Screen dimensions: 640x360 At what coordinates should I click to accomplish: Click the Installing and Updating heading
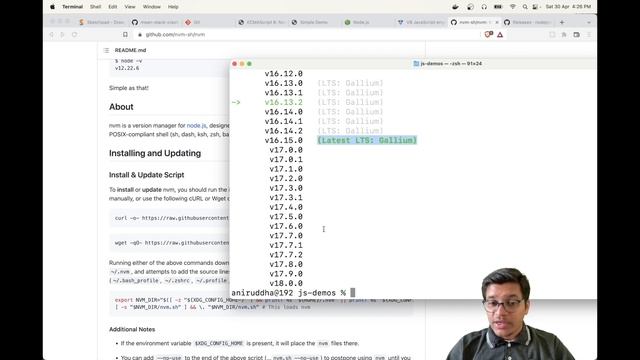click(x=155, y=153)
